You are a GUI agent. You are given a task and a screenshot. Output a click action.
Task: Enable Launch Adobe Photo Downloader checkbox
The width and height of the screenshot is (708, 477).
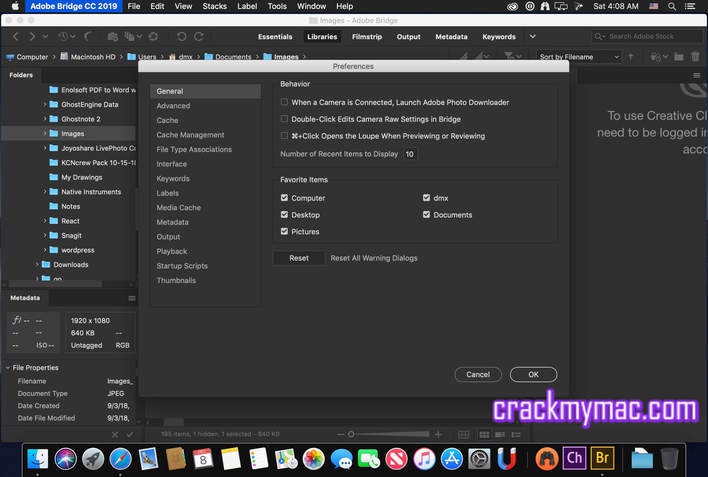tap(284, 102)
